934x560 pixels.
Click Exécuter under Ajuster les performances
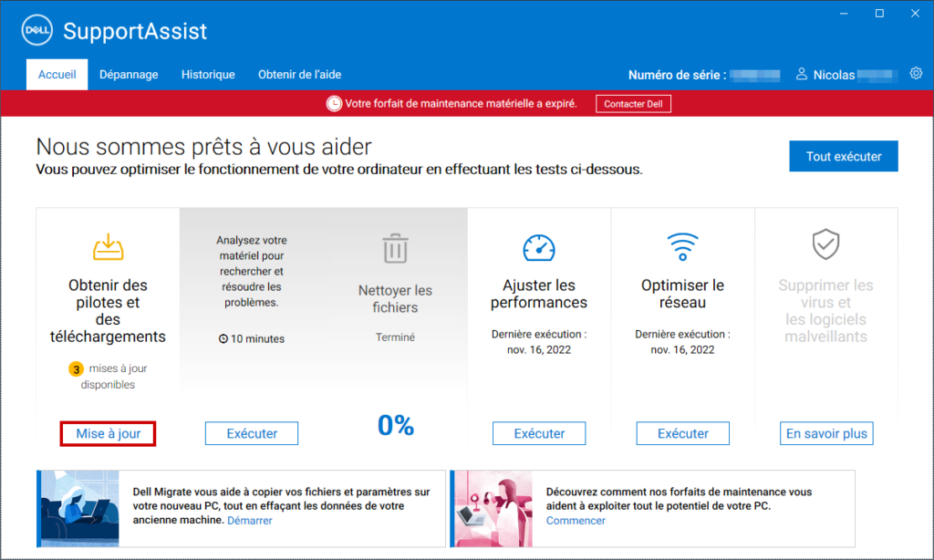pos(539,434)
